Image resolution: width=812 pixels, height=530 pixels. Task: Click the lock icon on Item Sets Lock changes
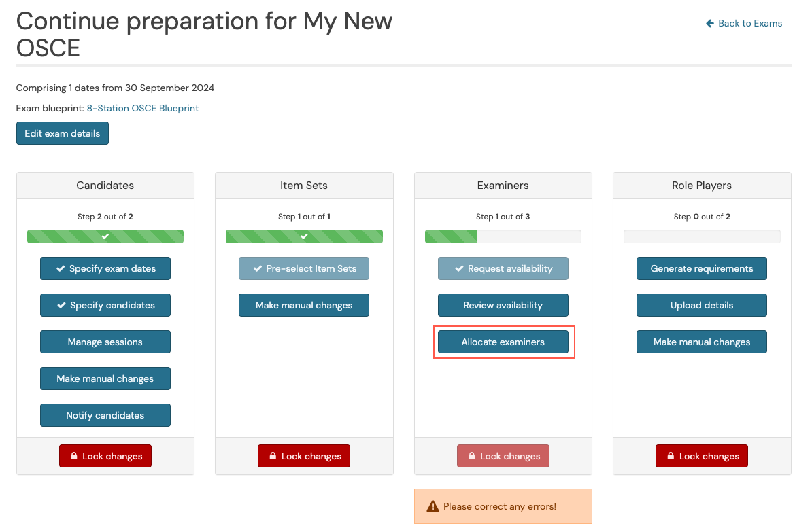[x=273, y=456]
